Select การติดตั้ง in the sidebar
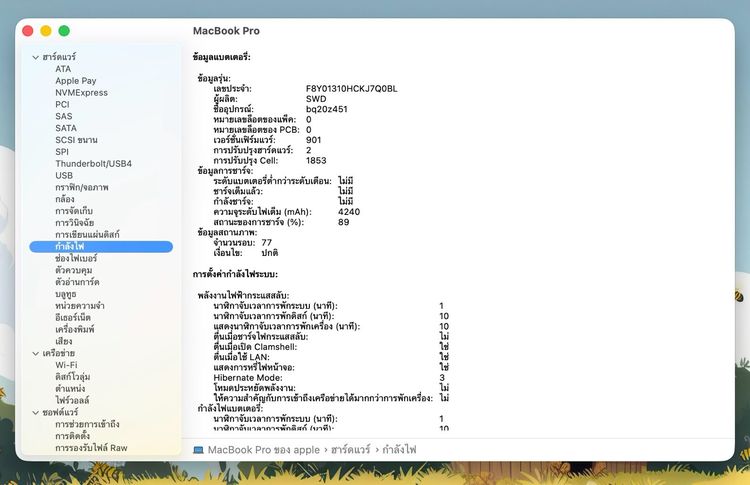This screenshot has height=485, width=750. pyautogui.click(x=72, y=436)
